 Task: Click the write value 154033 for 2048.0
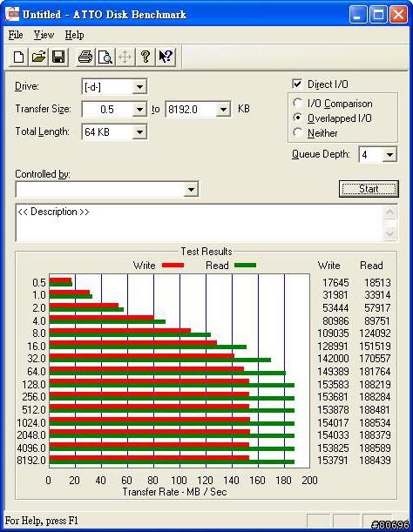point(333,435)
